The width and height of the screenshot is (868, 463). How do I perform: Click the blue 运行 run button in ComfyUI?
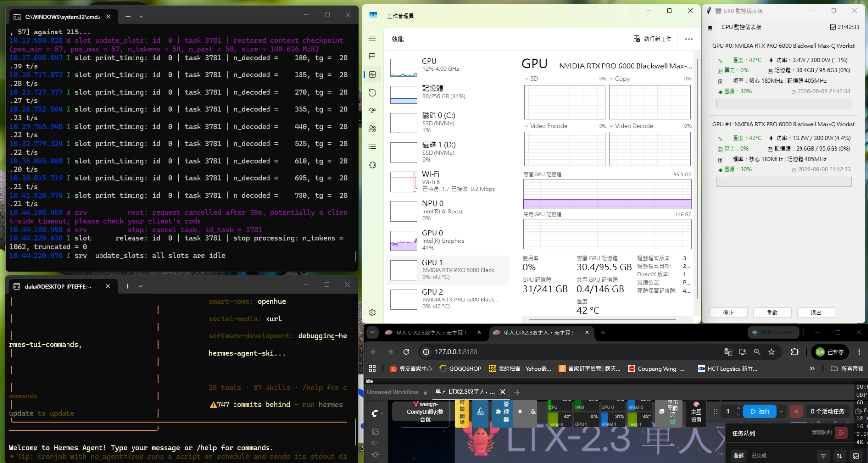(x=759, y=411)
